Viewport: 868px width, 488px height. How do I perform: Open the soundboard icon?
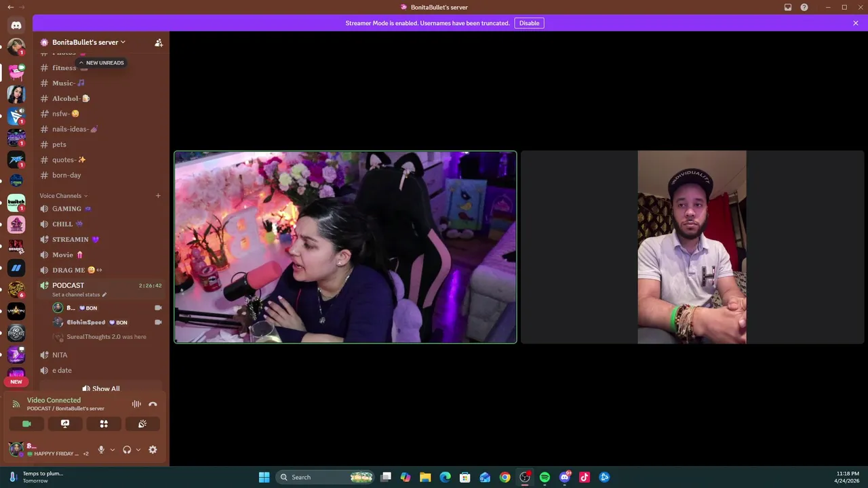point(142,424)
